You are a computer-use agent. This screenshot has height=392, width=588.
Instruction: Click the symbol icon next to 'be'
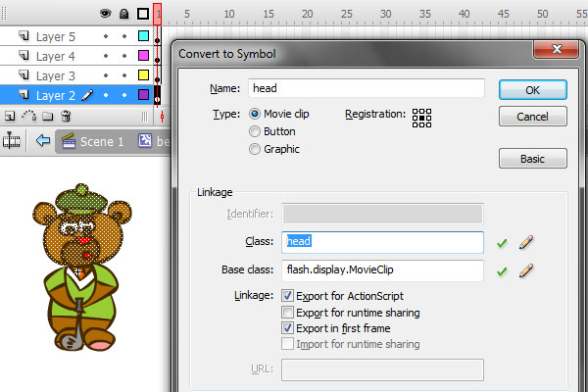145,141
